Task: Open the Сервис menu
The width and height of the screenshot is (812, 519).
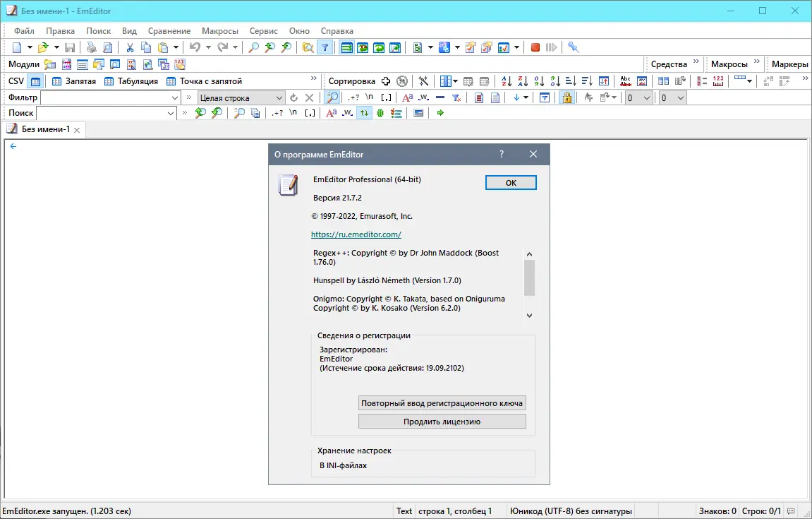Action: pos(264,31)
